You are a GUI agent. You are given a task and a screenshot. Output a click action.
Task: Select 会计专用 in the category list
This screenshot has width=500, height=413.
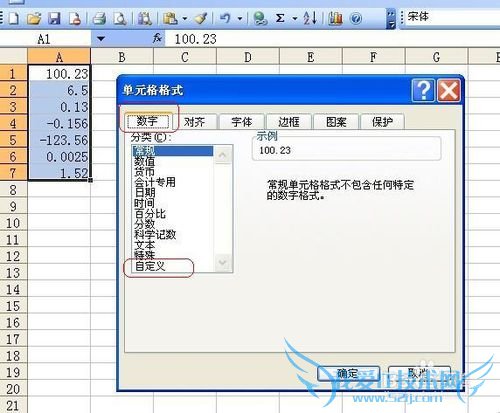point(173,182)
